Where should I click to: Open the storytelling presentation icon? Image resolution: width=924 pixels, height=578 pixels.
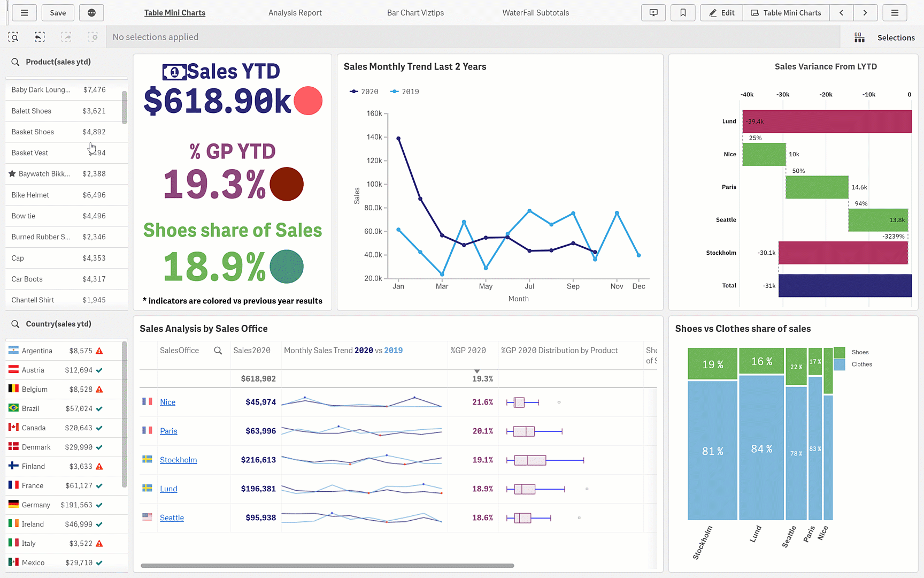[653, 13]
